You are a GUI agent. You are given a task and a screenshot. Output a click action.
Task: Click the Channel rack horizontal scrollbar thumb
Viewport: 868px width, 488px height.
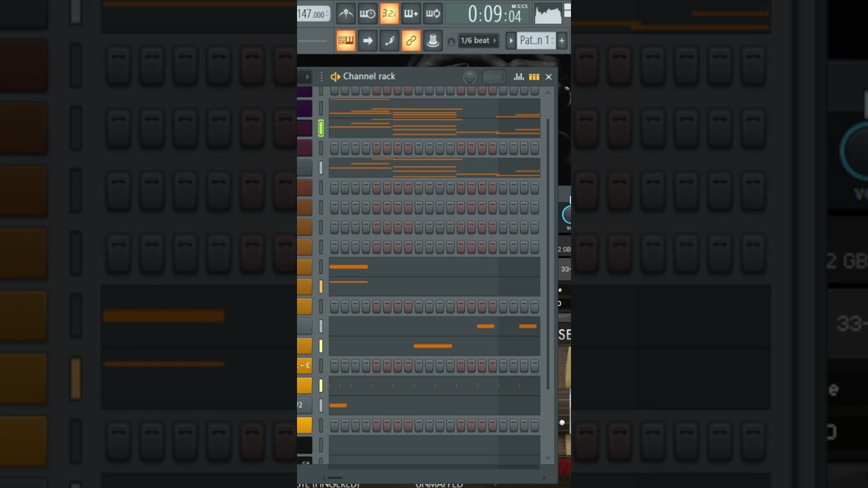coord(336,478)
